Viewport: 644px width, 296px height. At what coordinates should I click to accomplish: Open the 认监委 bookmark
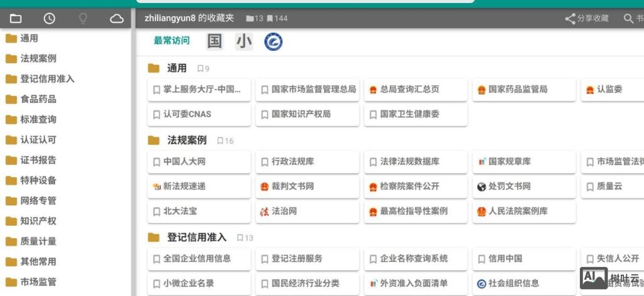click(x=613, y=90)
